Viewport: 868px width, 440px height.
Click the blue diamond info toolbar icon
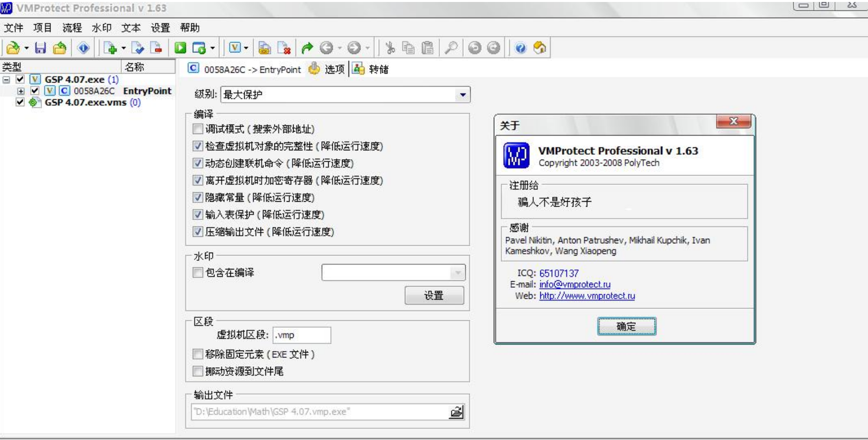pyautogui.click(x=84, y=48)
